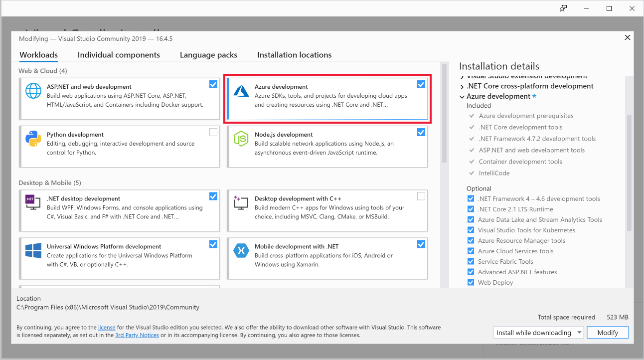Click the feedback icon in the title bar

(563, 8)
